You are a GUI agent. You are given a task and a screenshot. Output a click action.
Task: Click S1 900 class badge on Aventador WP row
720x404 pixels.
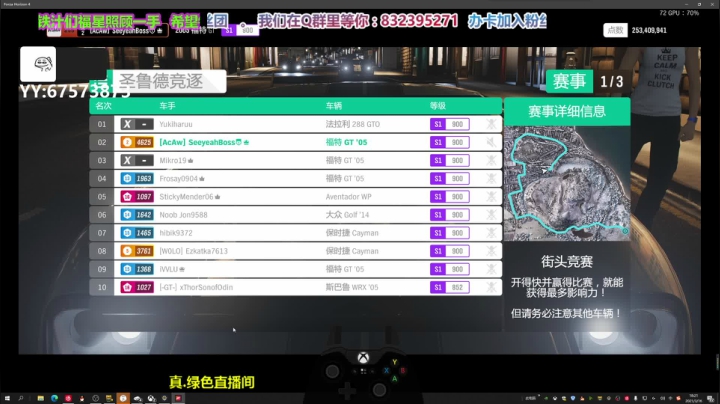[450, 196]
